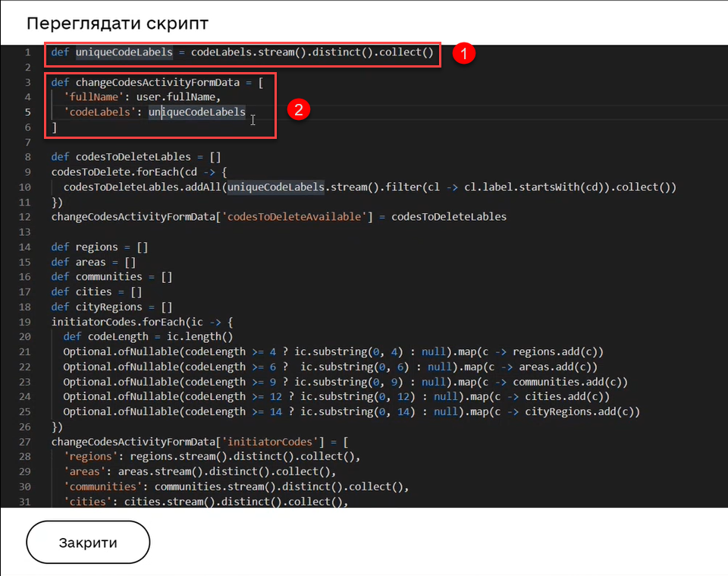Click 'cityRegions' declaration on line 18
The image size is (728, 576).
click(x=108, y=307)
